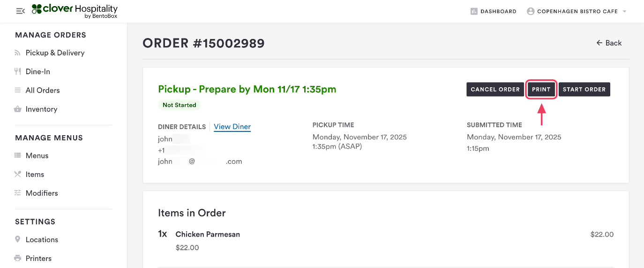Screen dimensions: 644x268
Task: Click the All Orders list icon
Action: 18,90
